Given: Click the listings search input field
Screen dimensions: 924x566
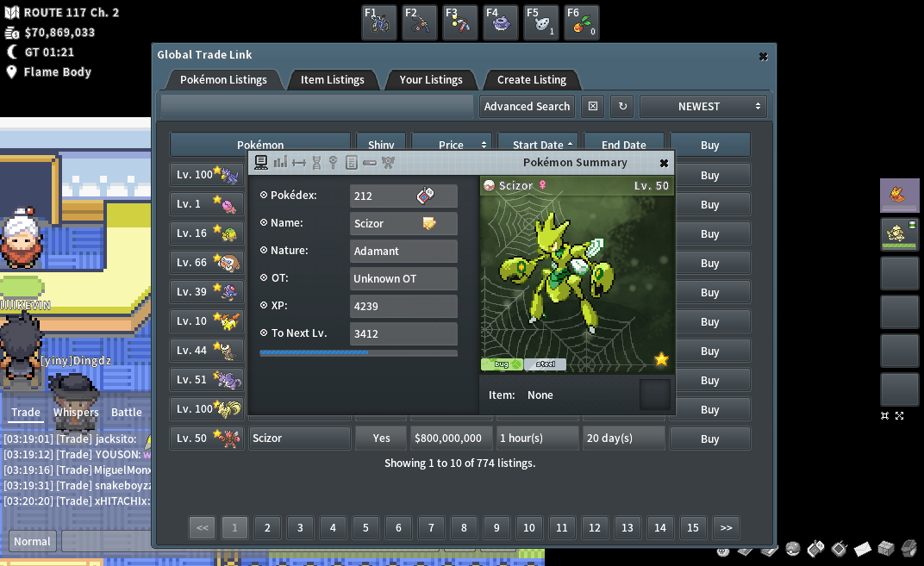Looking at the screenshot, I should tap(317, 107).
